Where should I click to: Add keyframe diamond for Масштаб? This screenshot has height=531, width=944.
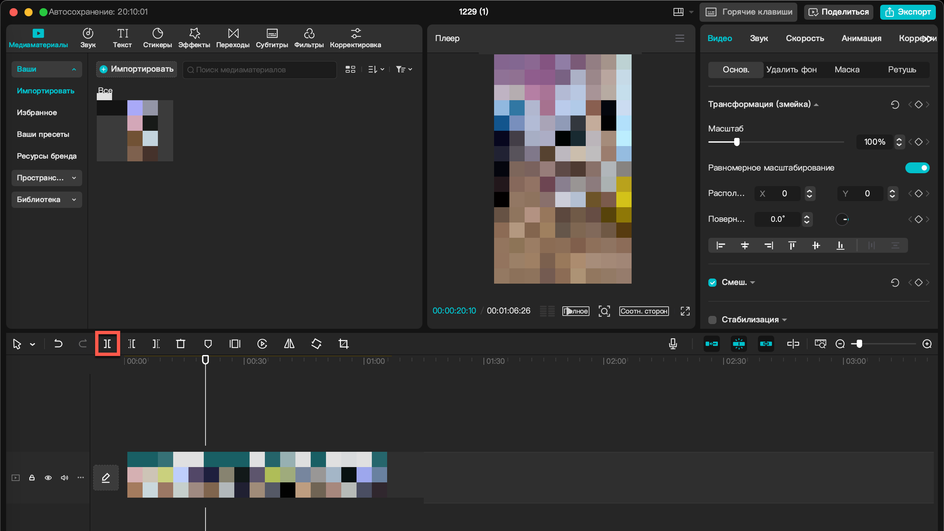click(918, 142)
